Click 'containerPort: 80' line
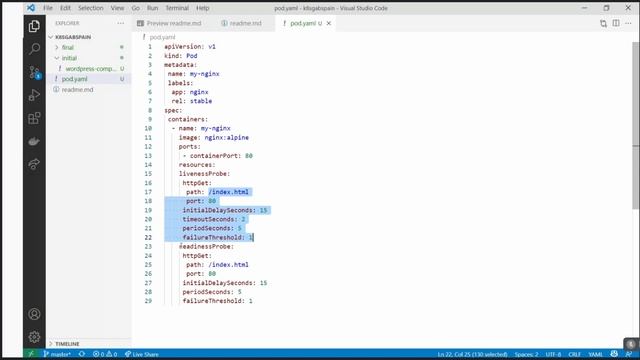Screen dimensions: 640x360 point(218,156)
